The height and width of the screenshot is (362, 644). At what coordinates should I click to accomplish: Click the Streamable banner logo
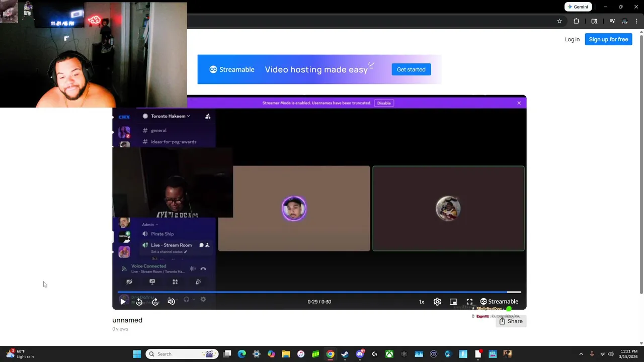(232, 69)
